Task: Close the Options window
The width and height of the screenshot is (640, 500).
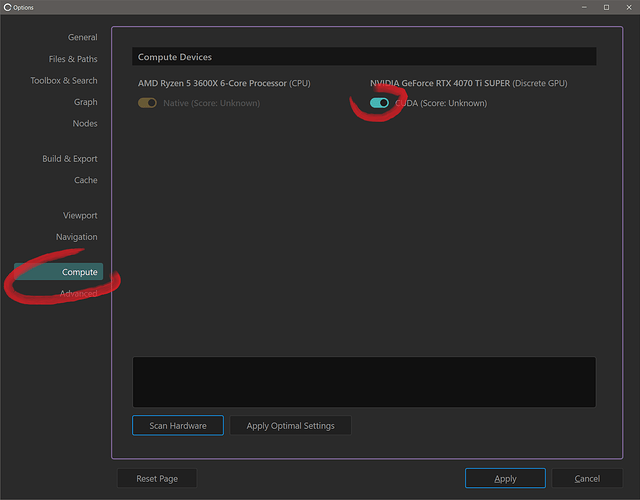Action: pos(629,7)
